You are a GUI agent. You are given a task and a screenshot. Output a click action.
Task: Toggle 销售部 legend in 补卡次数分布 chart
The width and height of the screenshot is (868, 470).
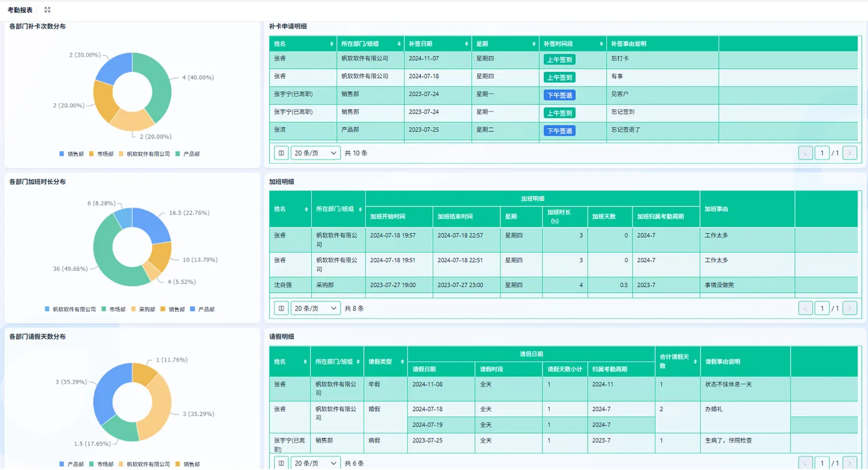[72, 154]
